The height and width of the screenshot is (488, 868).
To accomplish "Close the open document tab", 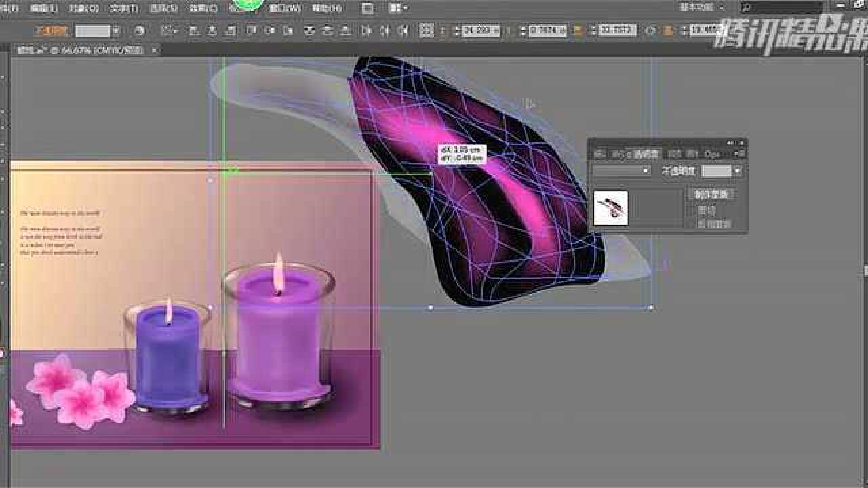I will [x=154, y=50].
